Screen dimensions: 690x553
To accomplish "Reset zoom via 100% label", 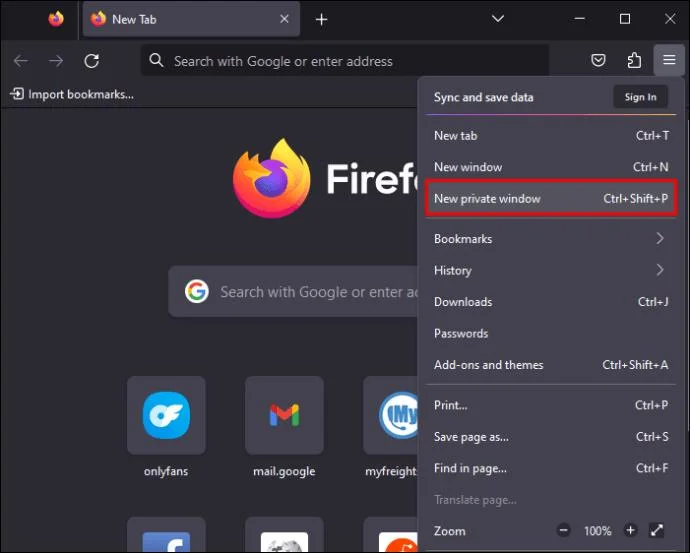I will [x=597, y=531].
